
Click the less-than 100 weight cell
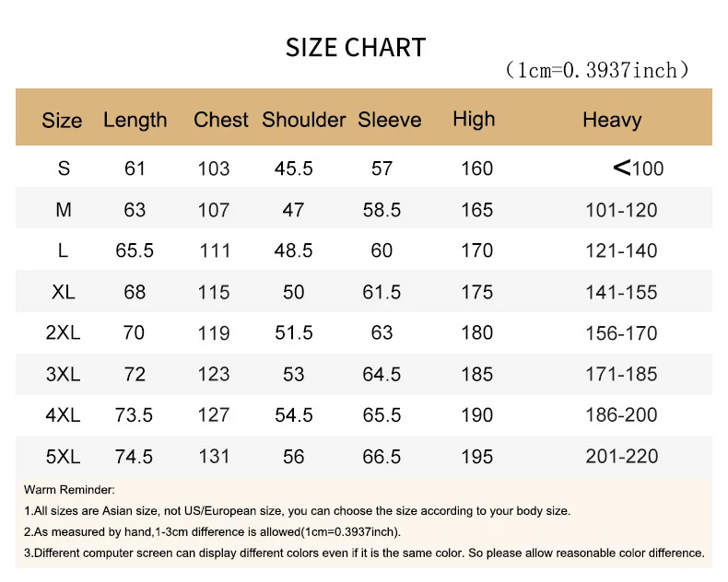638,169
